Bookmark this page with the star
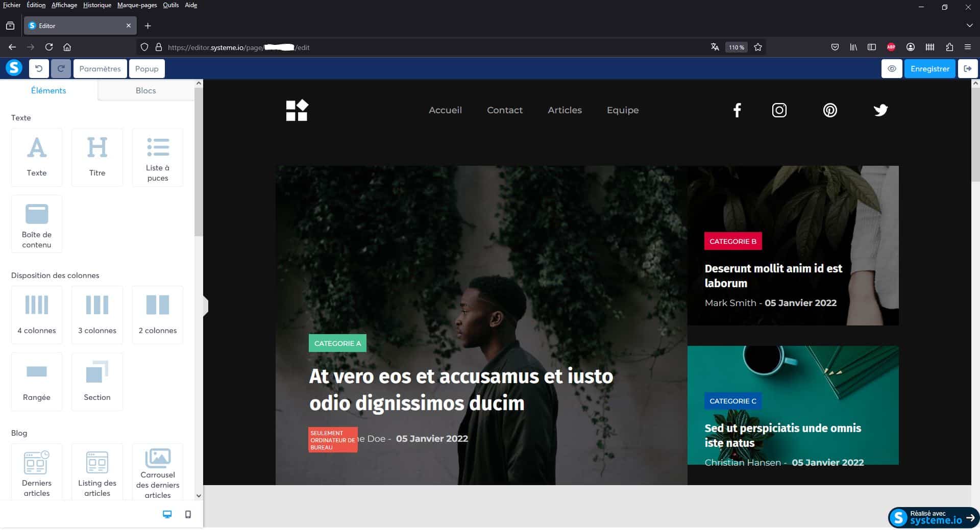 pyautogui.click(x=758, y=47)
